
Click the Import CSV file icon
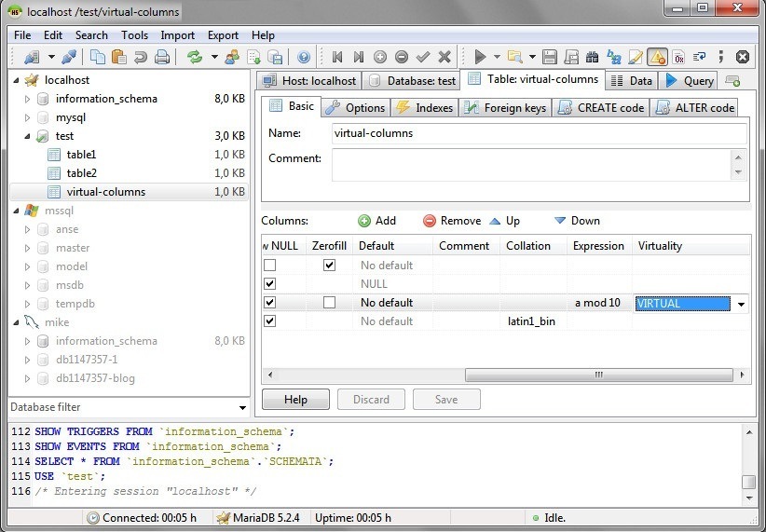tap(253, 57)
